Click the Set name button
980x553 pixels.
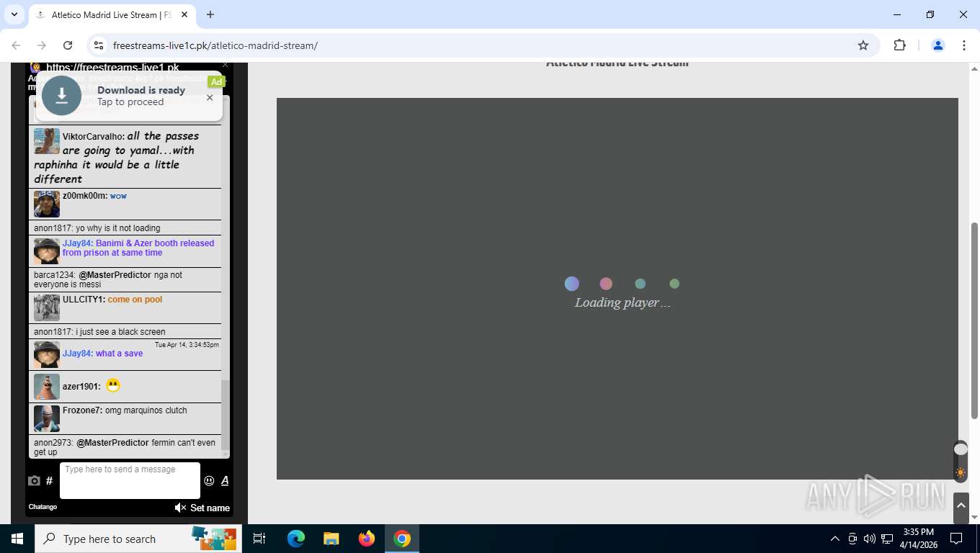(210, 508)
